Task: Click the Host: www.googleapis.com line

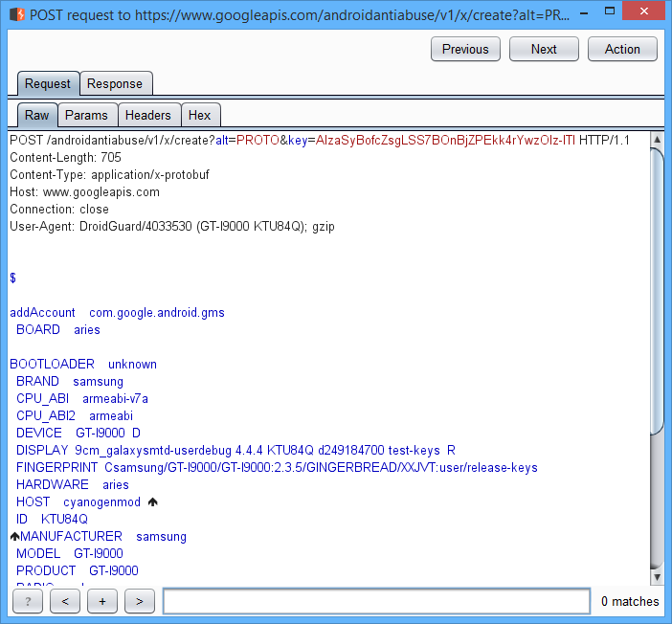Action: (x=85, y=191)
